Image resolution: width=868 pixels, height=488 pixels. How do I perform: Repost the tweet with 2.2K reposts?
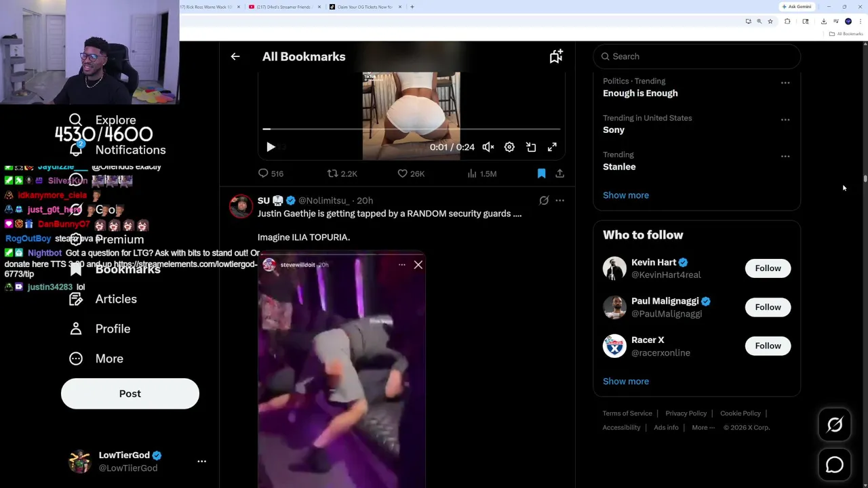342,174
